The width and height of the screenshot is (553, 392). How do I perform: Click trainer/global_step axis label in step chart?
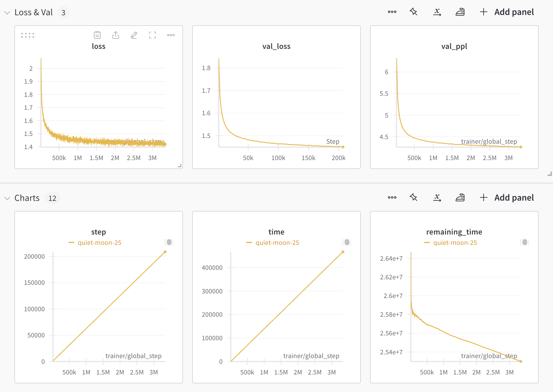134,356
